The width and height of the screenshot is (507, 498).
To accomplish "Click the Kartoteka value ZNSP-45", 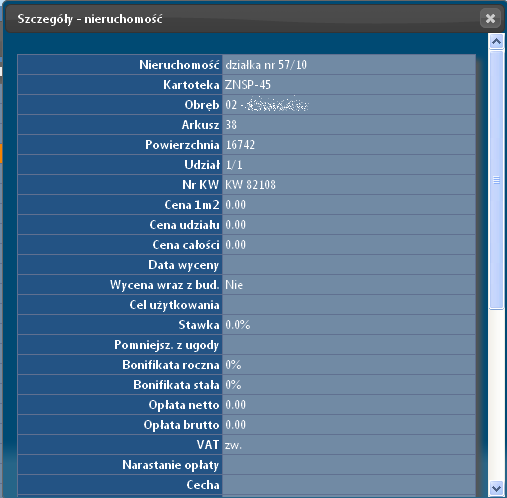I will click(x=248, y=85).
